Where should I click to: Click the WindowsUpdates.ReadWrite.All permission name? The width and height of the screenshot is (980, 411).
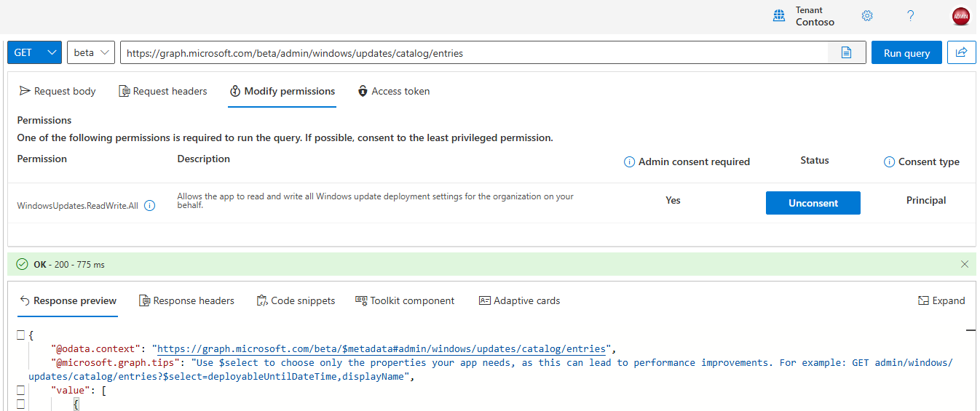pyautogui.click(x=78, y=206)
